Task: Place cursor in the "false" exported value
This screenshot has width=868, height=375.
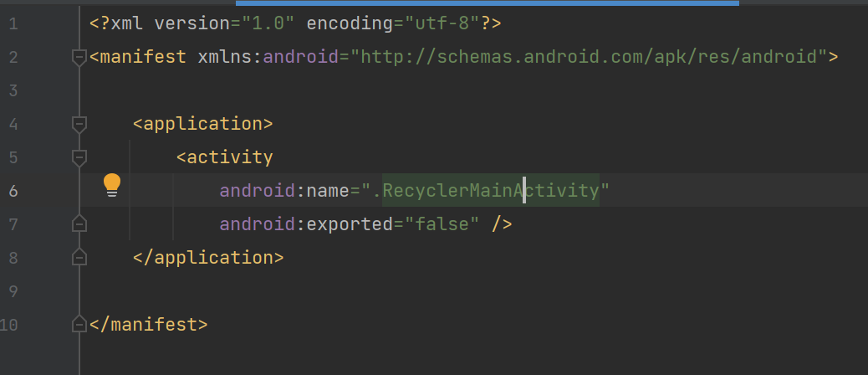Action: click(442, 224)
